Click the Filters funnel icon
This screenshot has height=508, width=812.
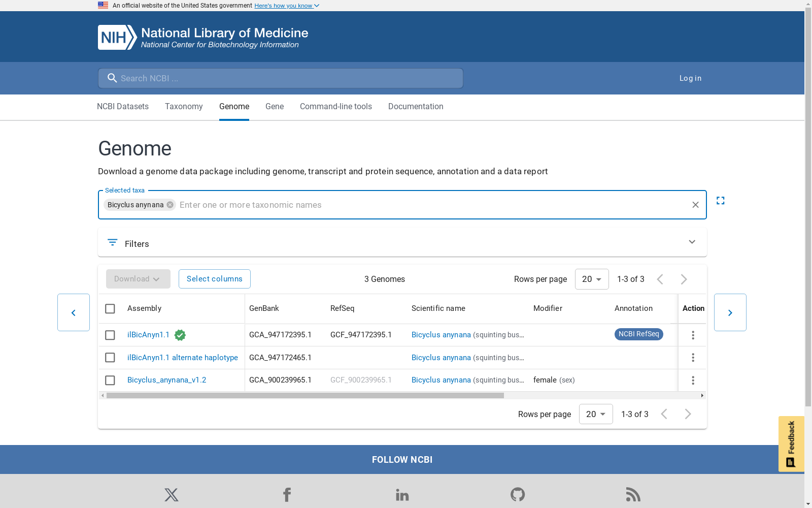coord(113,242)
